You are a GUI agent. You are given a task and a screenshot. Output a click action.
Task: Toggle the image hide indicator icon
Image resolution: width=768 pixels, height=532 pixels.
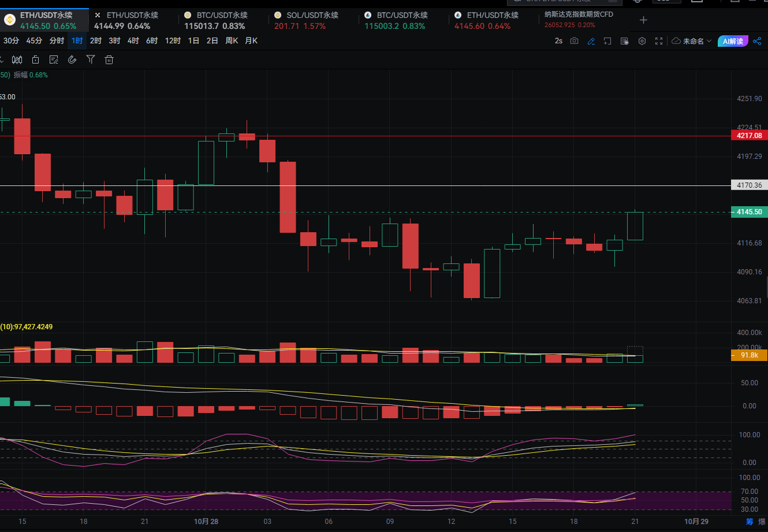click(x=624, y=41)
